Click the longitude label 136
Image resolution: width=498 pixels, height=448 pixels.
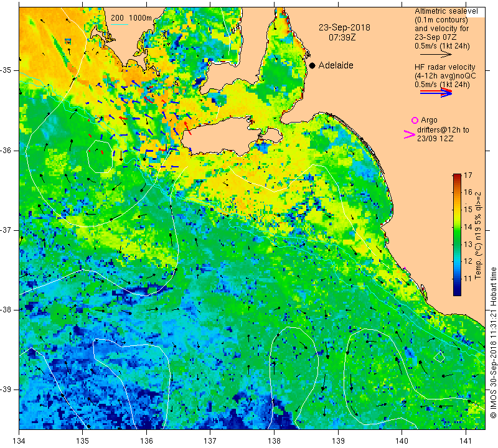pyautogui.click(x=147, y=441)
